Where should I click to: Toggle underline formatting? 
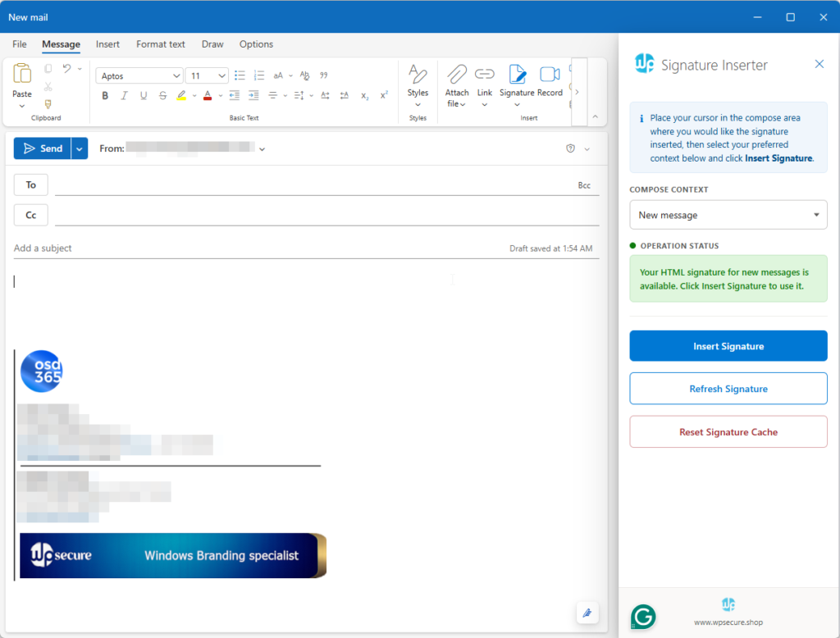tap(144, 96)
